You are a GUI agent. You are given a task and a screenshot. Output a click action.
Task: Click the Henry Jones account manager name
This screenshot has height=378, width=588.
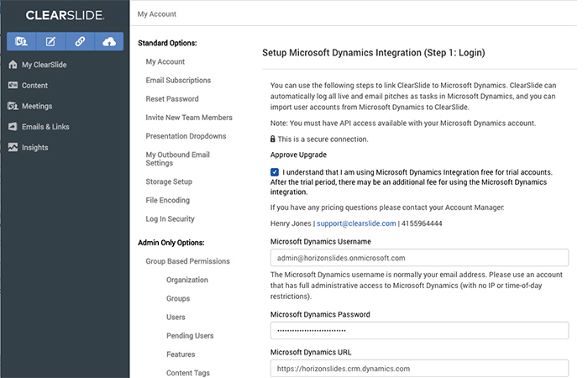291,223
